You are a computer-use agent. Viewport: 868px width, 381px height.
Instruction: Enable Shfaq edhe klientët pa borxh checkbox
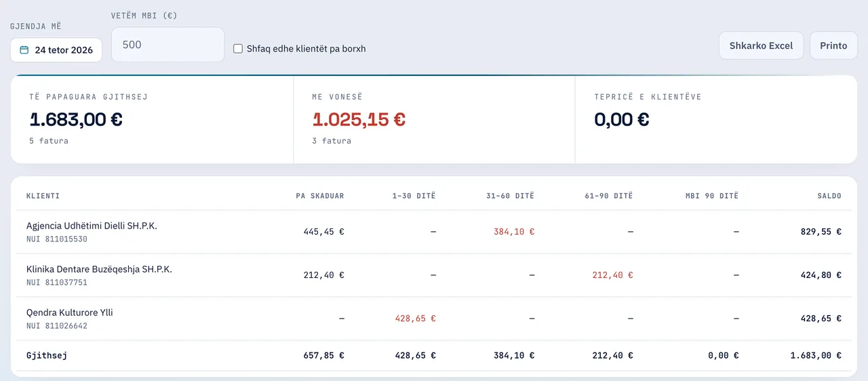[x=238, y=49]
